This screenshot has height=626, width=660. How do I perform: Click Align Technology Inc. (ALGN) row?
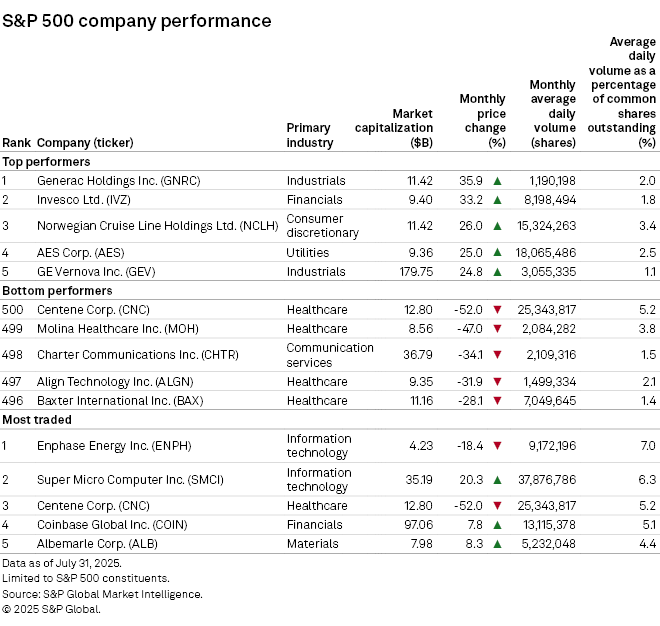point(115,382)
